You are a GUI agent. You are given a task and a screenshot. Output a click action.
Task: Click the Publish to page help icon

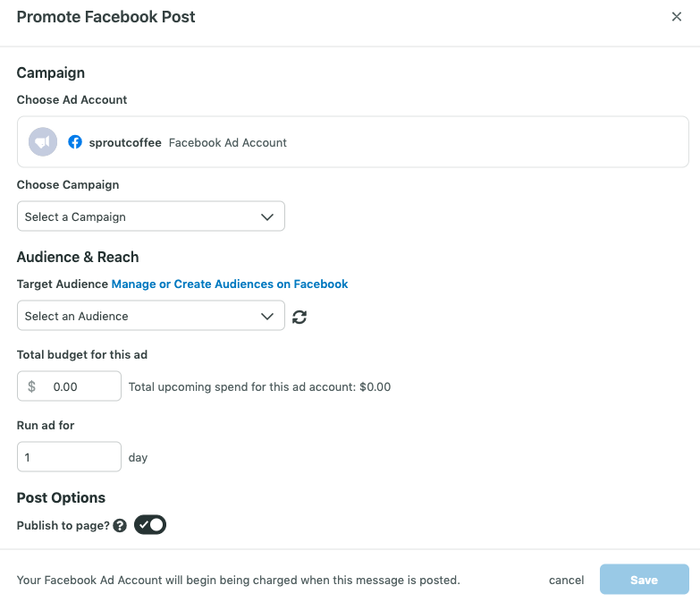(120, 525)
